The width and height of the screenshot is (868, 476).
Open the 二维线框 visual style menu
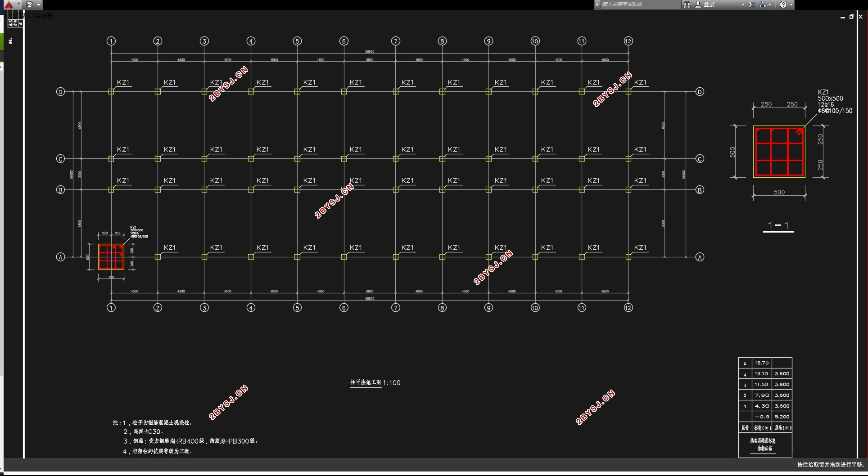click(41, 16)
